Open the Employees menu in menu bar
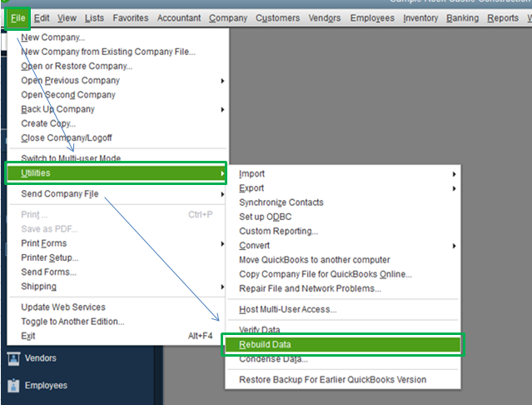This screenshot has height=405, width=532. [372, 18]
